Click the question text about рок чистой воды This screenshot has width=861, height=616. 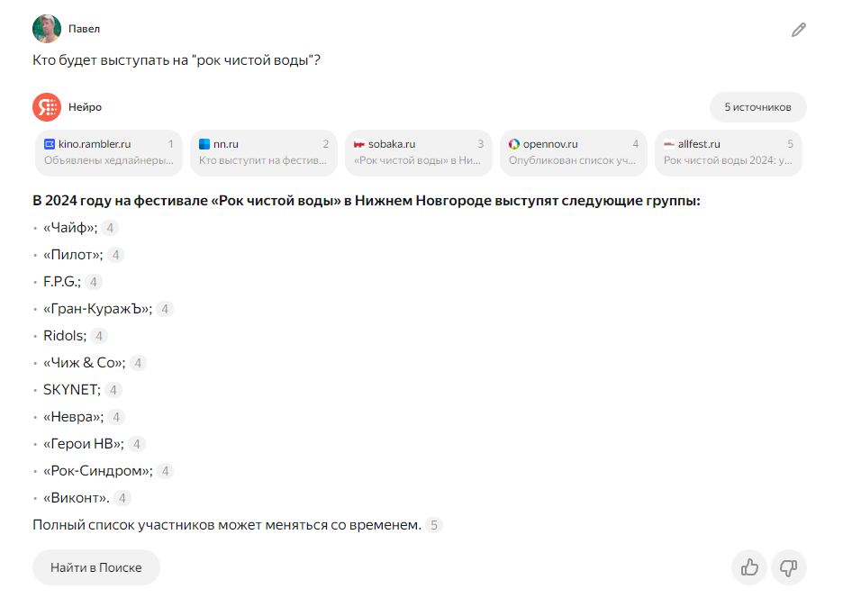coord(177,59)
